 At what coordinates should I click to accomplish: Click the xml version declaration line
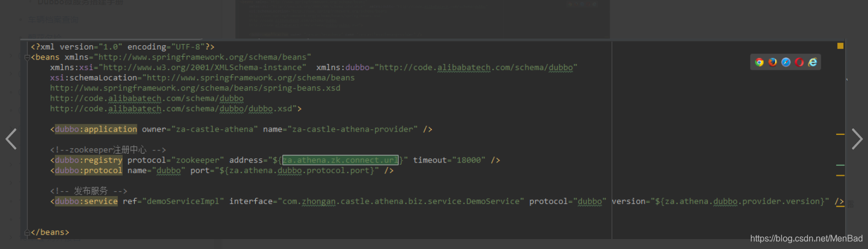click(123, 47)
